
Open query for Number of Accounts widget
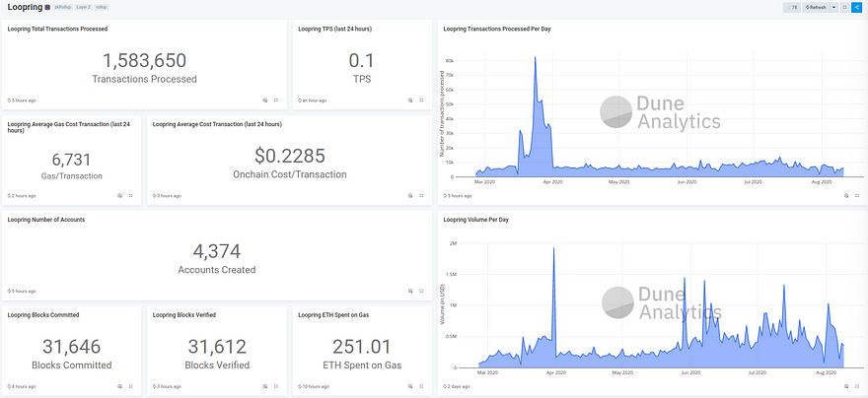click(410, 291)
